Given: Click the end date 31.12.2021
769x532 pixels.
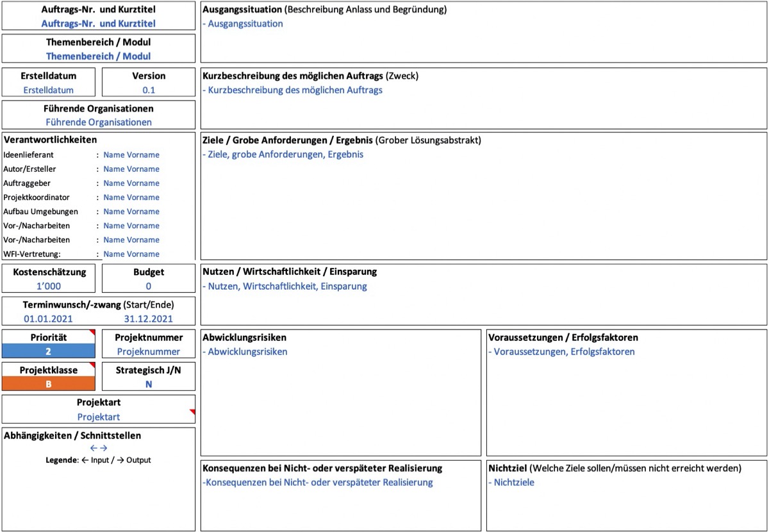Looking at the screenshot, I should [x=148, y=319].
